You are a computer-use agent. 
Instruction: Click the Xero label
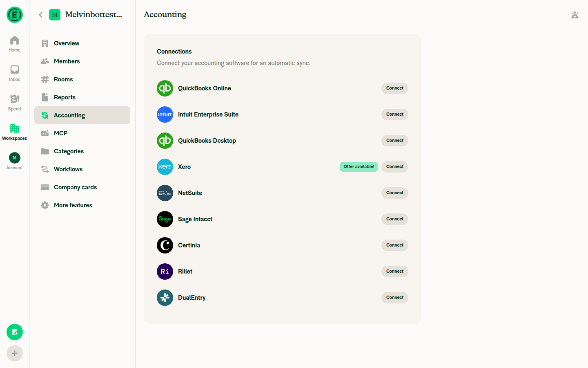click(x=184, y=167)
